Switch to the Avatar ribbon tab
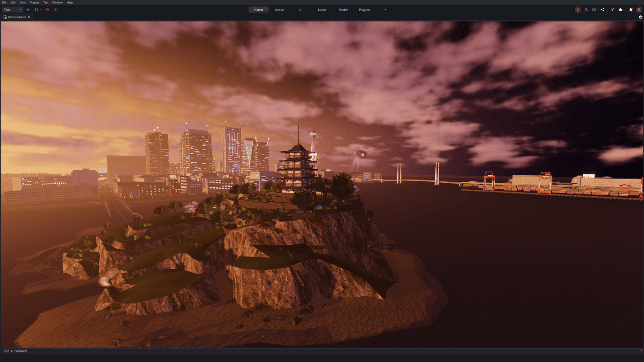The height and width of the screenshot is (362, 644). [280, 9]
